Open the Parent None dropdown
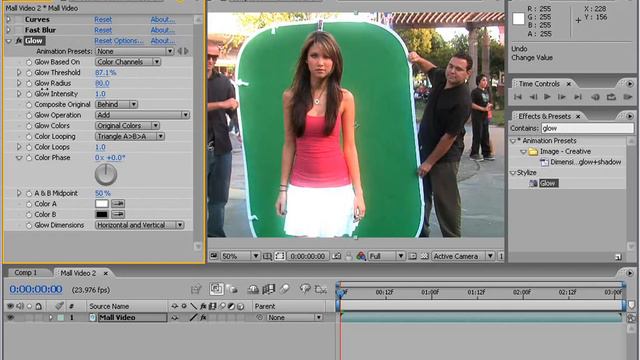This screenshot has width=640, height=360. pyautogui.click(x=294, y=318)
